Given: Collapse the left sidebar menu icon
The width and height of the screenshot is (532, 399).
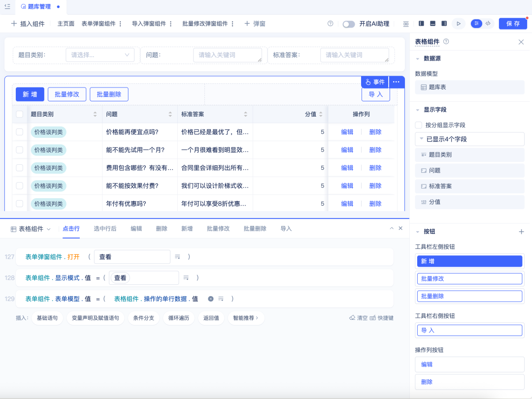Looking at the screenshot, I should coord(7,7).
